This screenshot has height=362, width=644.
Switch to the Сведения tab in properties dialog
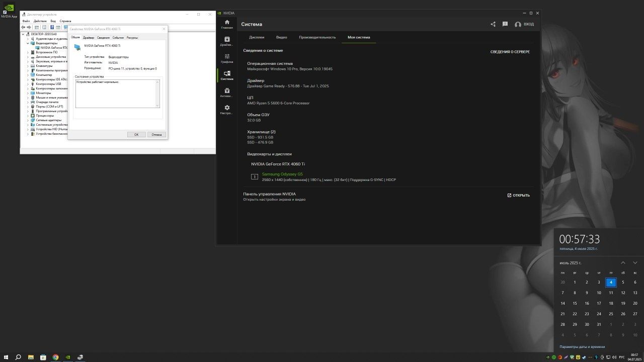pyautogui.click(x=103, y=38)
